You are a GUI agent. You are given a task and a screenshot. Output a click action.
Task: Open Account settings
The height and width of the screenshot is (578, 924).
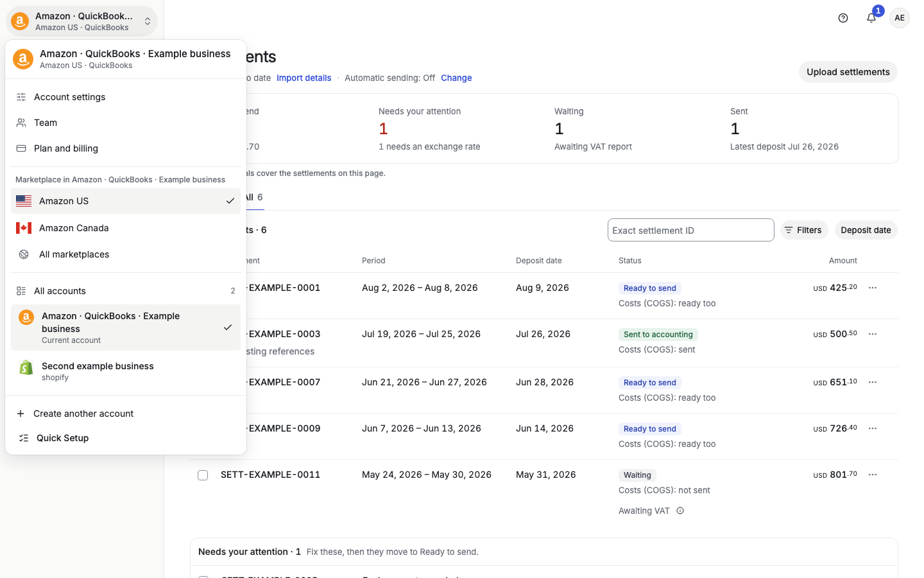pos(126,97)
